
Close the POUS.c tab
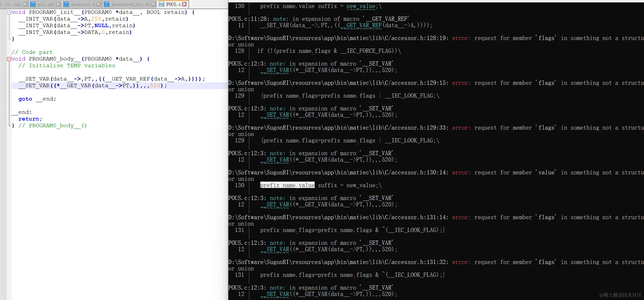click(184, 4)
